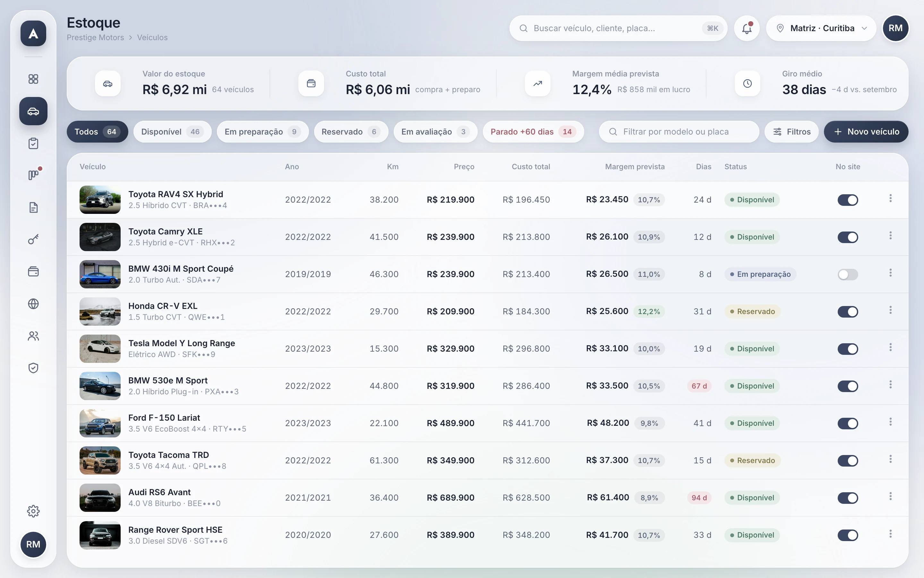Open row menu for Audi RS6 Avant
This screenshot has height=578, width=924.
tap(890, 496)
